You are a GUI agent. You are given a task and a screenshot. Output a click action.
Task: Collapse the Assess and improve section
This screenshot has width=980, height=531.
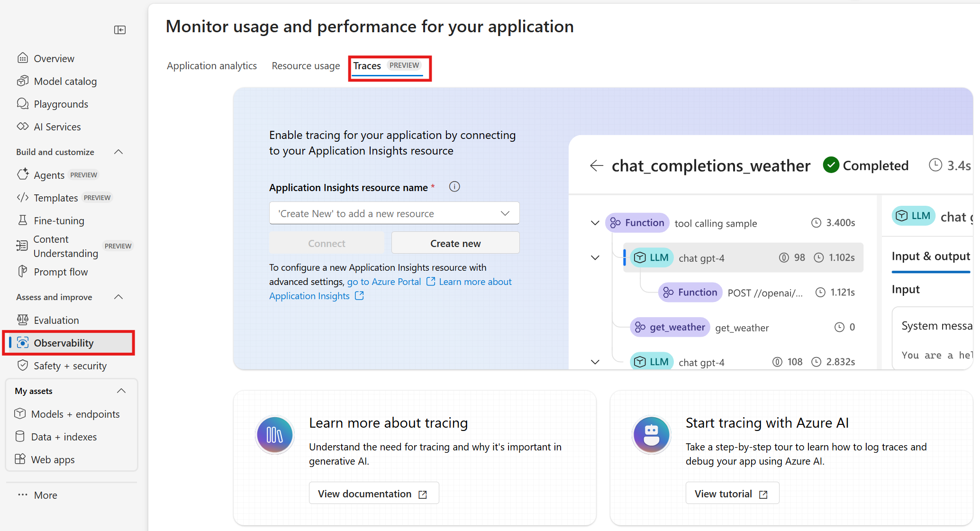point(119,297)
